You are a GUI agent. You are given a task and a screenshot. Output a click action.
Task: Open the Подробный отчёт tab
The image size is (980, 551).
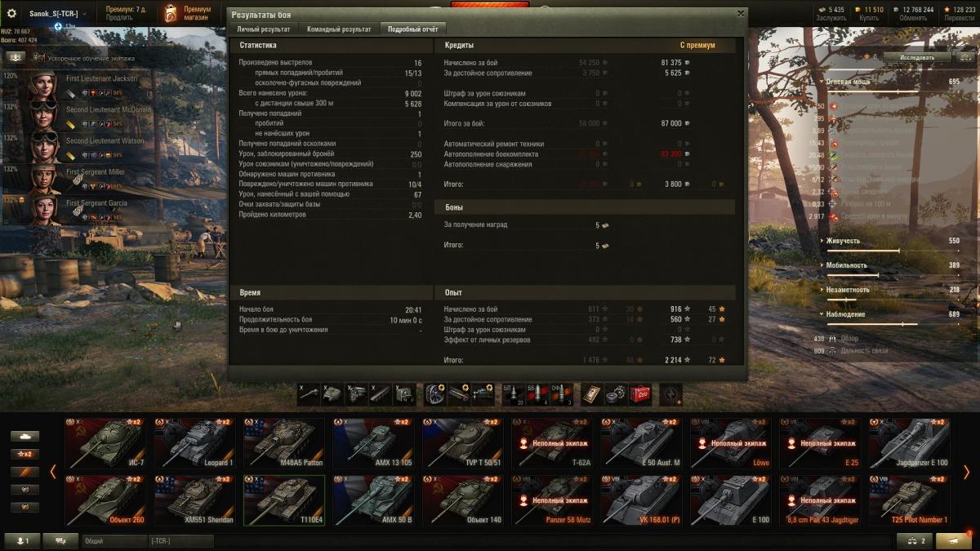412,29
